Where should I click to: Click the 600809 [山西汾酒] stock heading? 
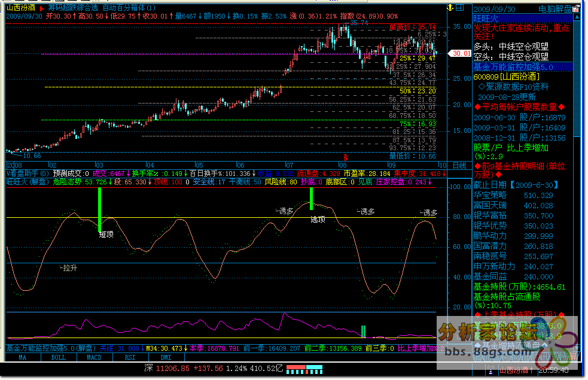pos(507,77)
